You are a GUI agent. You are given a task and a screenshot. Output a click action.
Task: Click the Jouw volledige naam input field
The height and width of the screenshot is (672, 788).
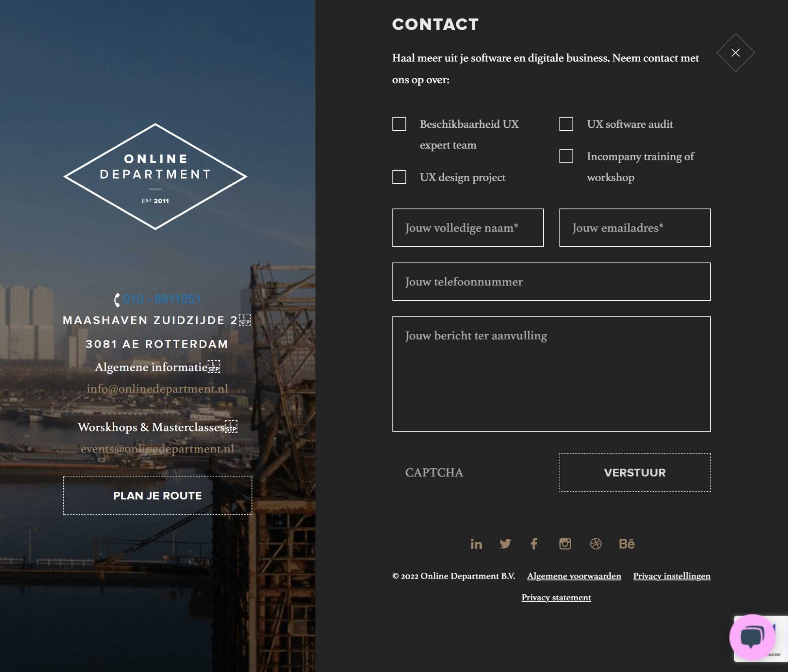click(467, 227)
